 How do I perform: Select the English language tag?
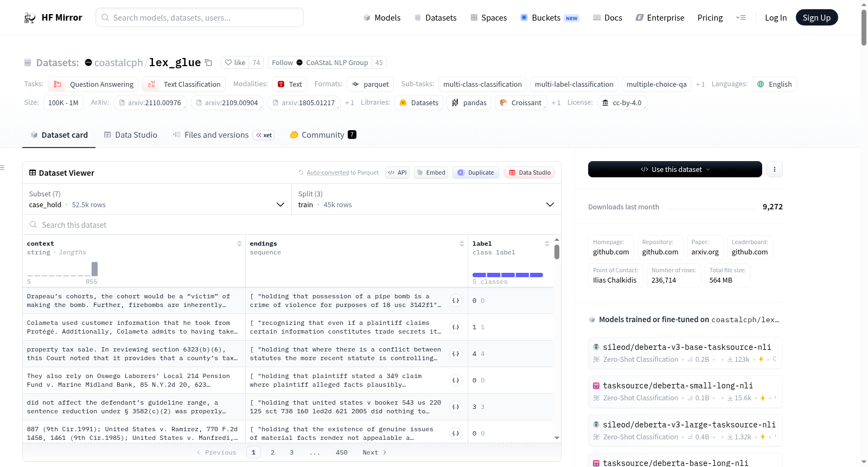pos(775,84)
